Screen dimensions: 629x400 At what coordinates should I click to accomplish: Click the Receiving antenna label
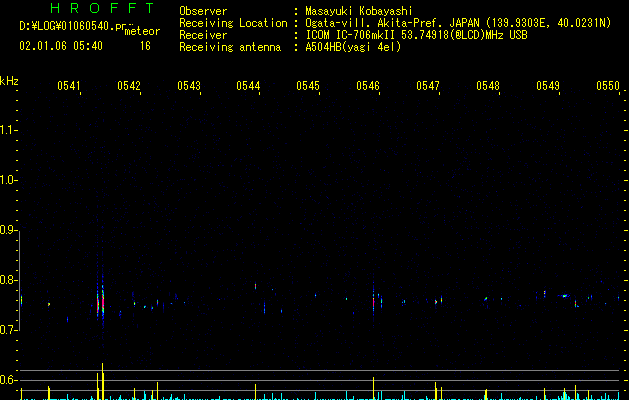(x=230, y=47)
